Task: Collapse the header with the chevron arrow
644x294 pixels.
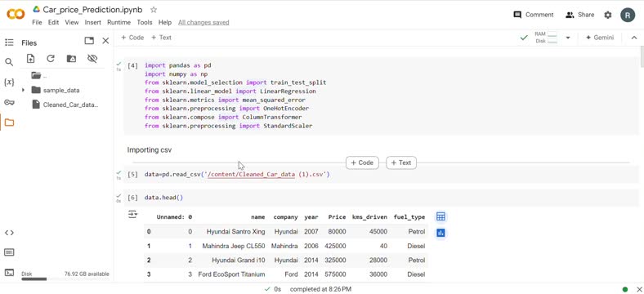Action: (633, 38)
